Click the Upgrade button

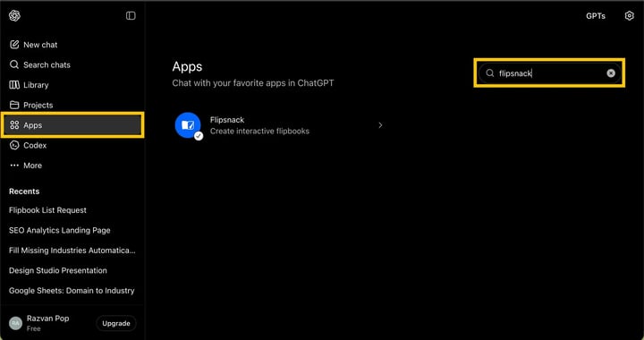[x=116, y=323]
